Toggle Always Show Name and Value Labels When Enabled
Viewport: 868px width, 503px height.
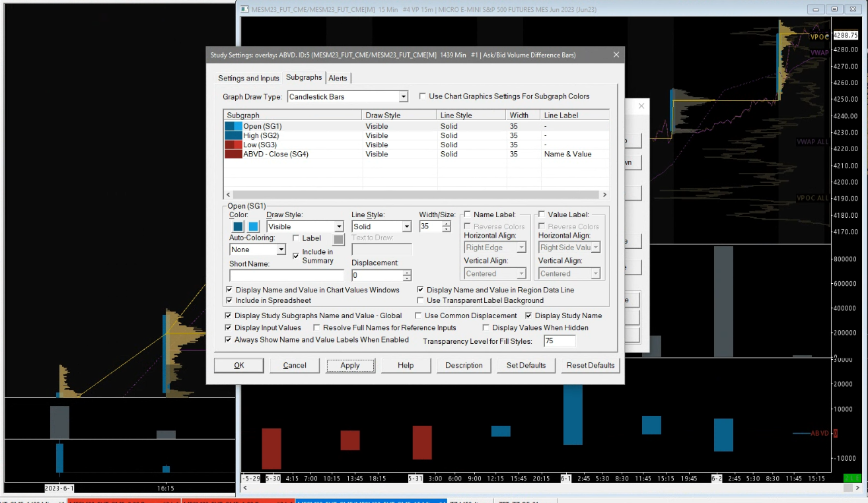pyautogui.click(x=228, y=340)
